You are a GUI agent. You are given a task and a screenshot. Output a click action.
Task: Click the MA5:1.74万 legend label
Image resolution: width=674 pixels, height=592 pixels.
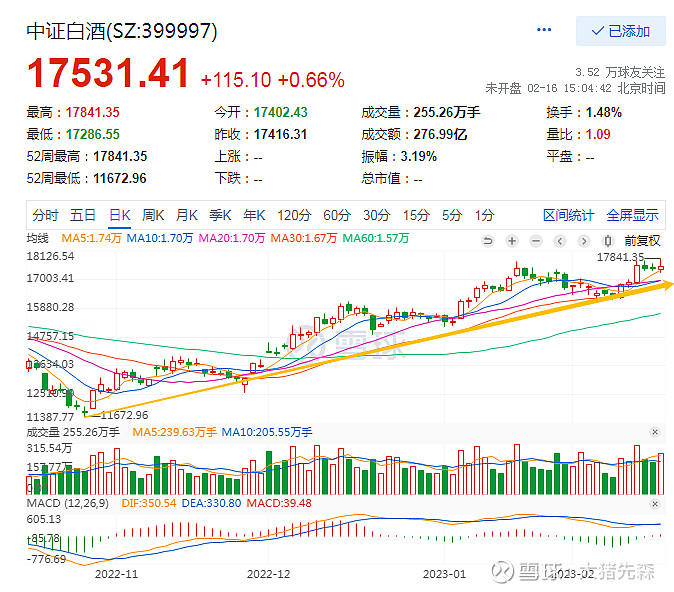pyautogui.click(x=91, y=238)
